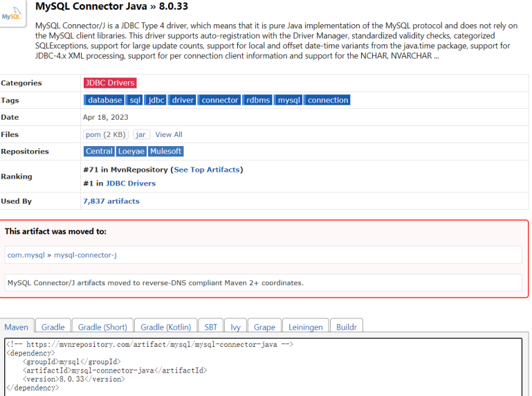Screen dimensions: 532x396
Task: Click the Categories row label
Action: (x=21, y=83)
